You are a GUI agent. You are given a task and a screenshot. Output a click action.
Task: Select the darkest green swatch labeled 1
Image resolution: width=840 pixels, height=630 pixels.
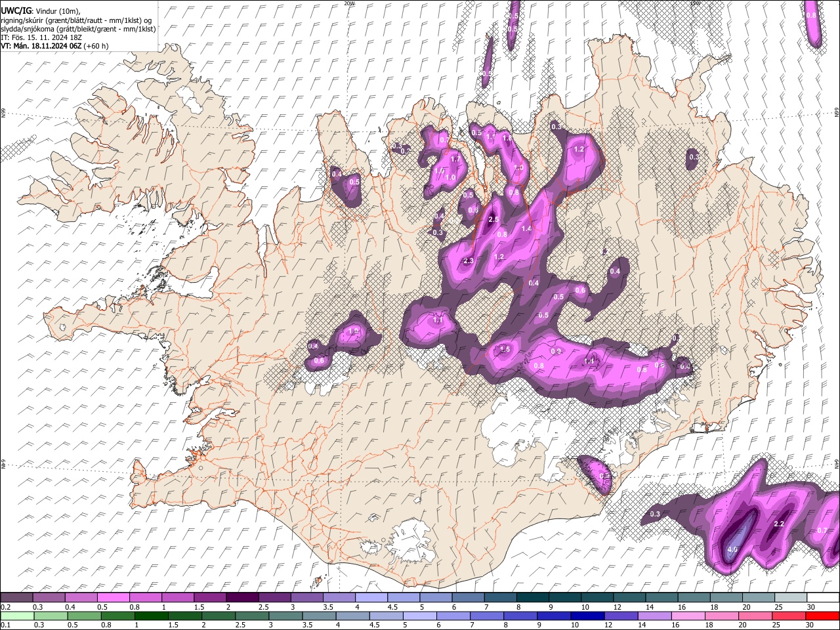151,616
